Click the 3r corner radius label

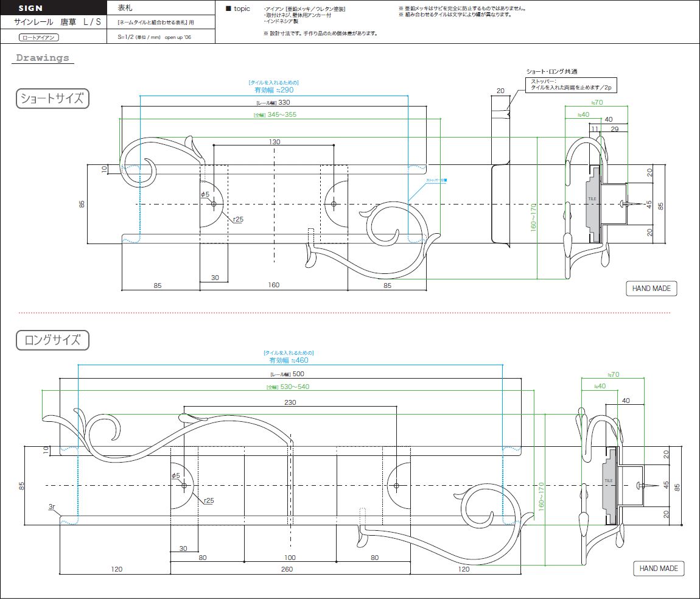click(52, 506)
